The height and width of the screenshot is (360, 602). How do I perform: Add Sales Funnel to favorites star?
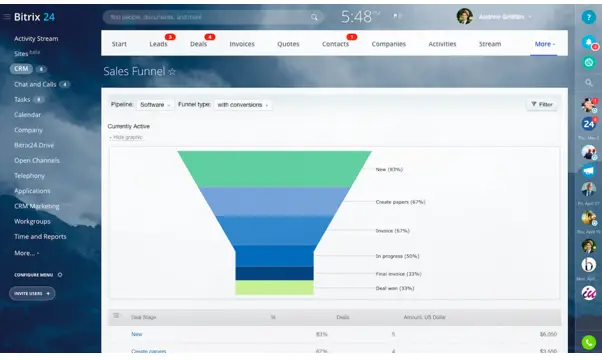[172, 72]
